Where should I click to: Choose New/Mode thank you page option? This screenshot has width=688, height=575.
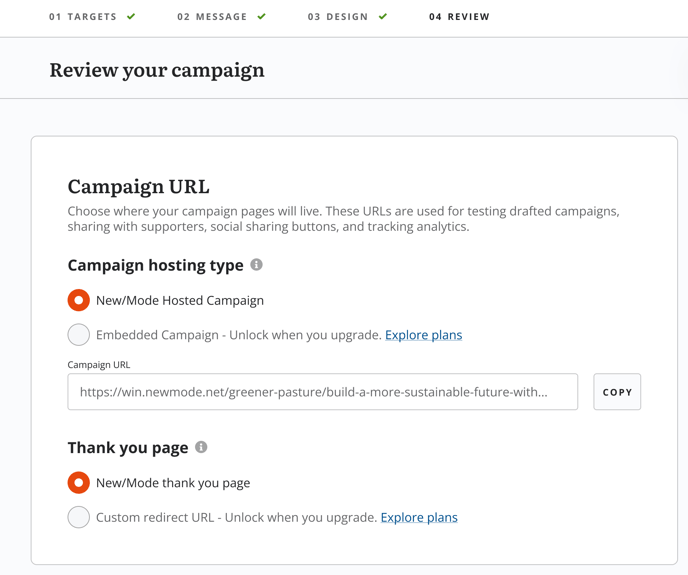(x=79, y=482)
